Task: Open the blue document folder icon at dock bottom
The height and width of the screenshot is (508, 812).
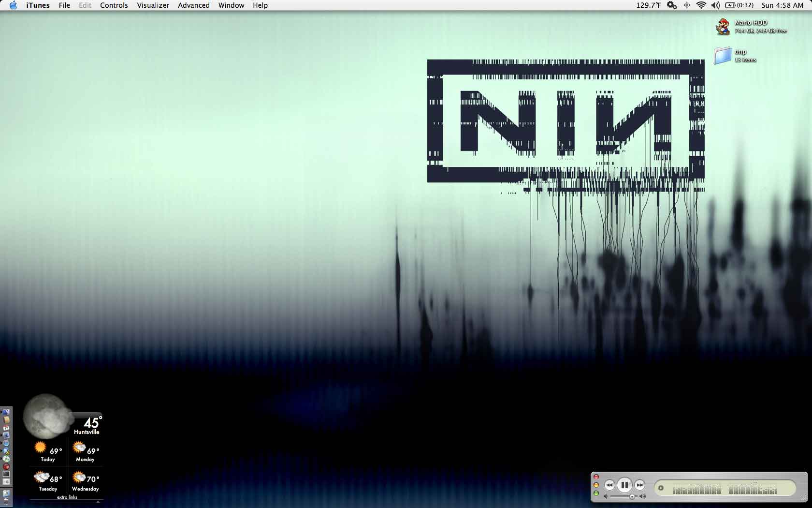Action: pos(6,493)
